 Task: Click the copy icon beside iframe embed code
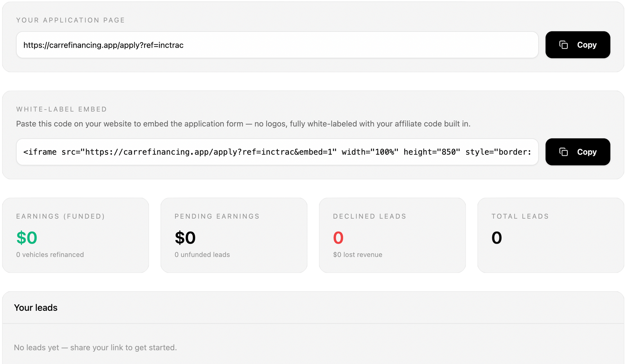(563, 152)
